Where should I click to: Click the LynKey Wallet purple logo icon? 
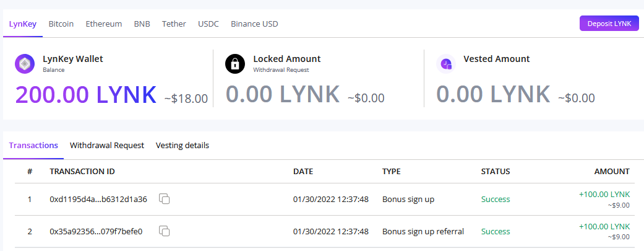tap(25, 64)
